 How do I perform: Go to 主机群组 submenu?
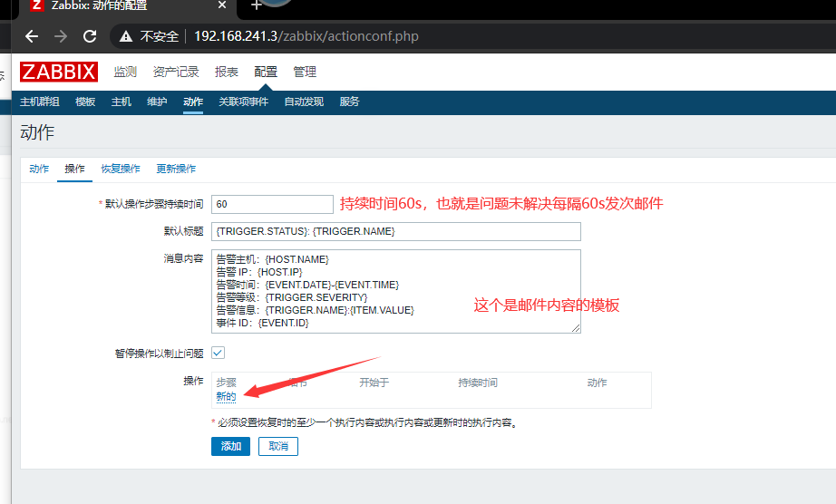40,102
